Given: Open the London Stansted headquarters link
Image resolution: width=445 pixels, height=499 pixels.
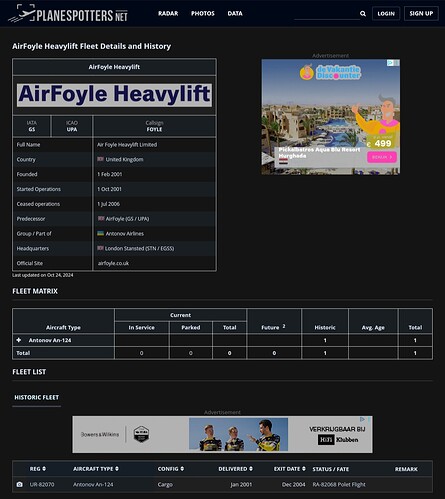Looking at the screenshot, I should tap(139, 249).
